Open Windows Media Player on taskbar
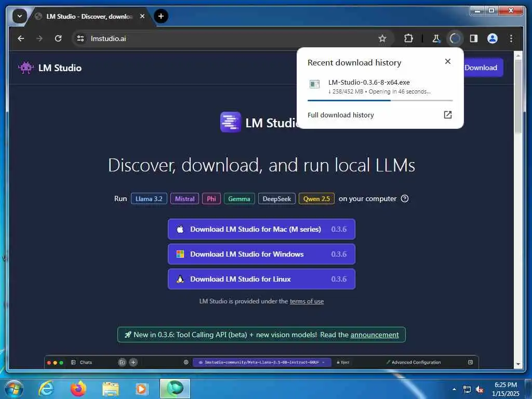Screen dimensions: 532x399 [x=141, y=389]
